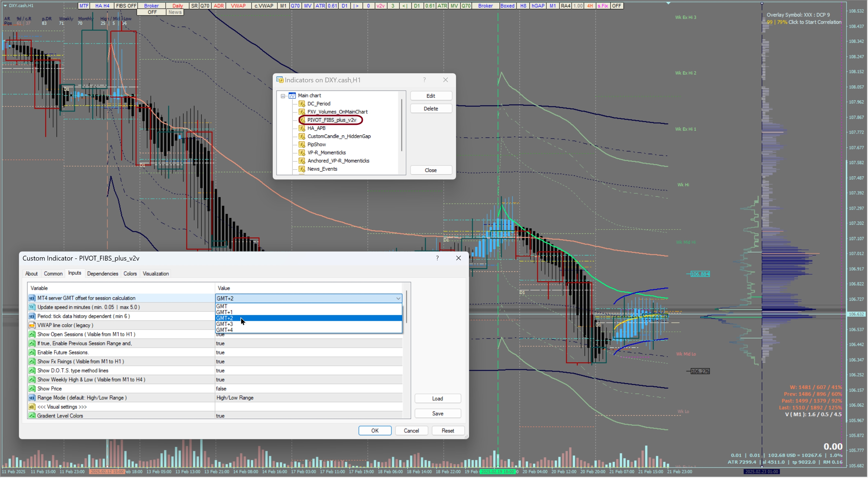Click the PIVOT_FIBS_plus_v2v indicator icon
Image resolution: width=868 pixels, height=478 pixels.
[x=302, y=120]
